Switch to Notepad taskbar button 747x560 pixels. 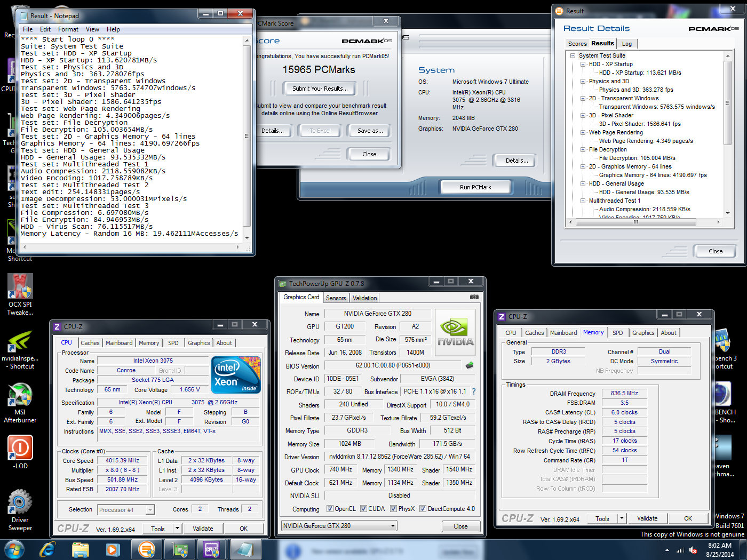pos(245,549)
